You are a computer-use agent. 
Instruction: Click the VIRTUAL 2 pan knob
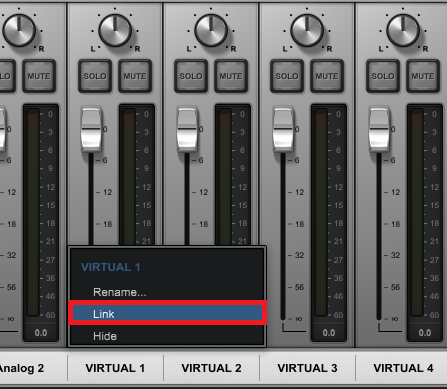[x=211, y=31]
